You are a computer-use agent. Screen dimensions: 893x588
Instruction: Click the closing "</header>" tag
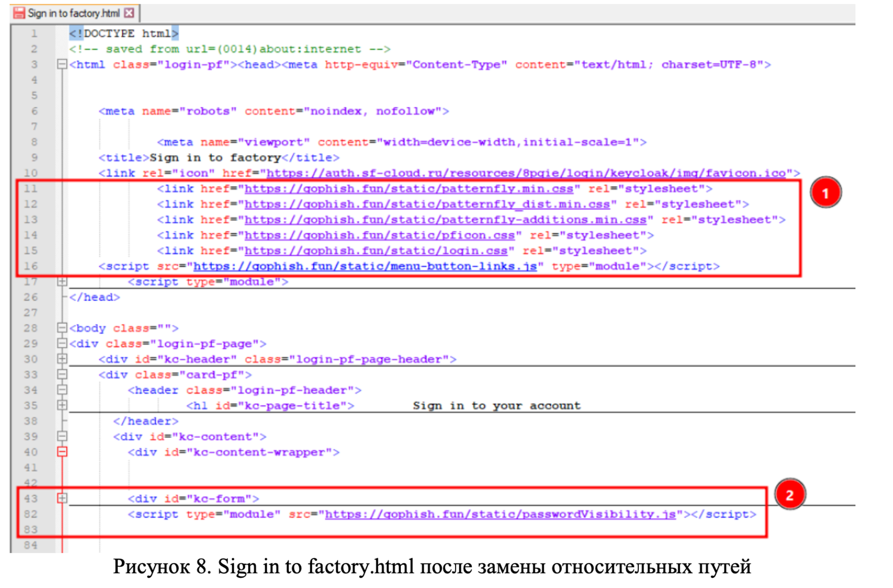tap(146, 421)
